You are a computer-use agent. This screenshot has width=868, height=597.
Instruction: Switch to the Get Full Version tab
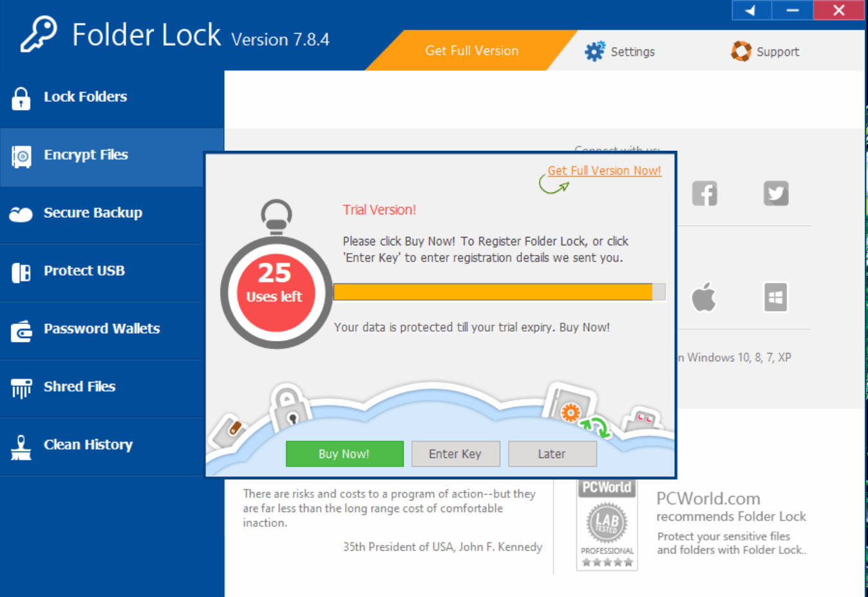(471, 50)
